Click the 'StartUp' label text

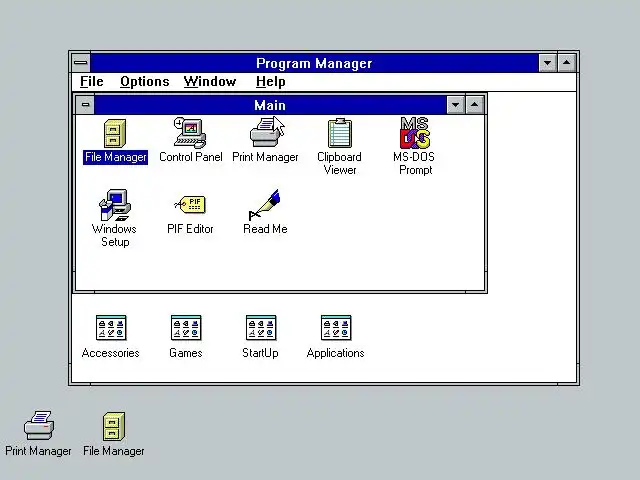(x=260, y=353)
